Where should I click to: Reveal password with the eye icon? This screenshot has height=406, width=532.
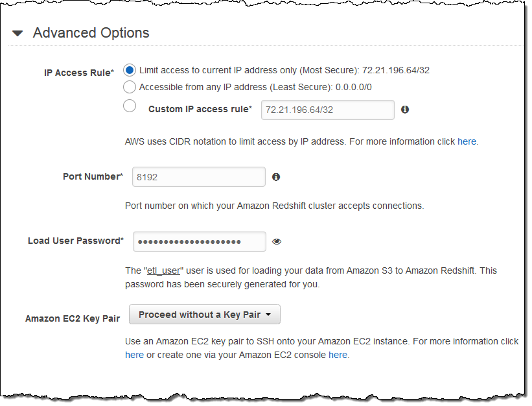click(277, 241)
